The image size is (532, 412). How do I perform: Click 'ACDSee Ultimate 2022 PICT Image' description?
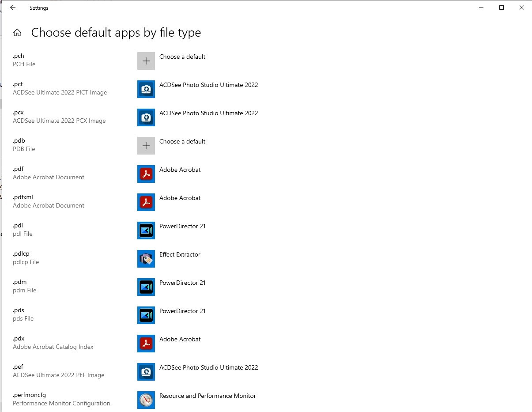[x=60, y=92]
